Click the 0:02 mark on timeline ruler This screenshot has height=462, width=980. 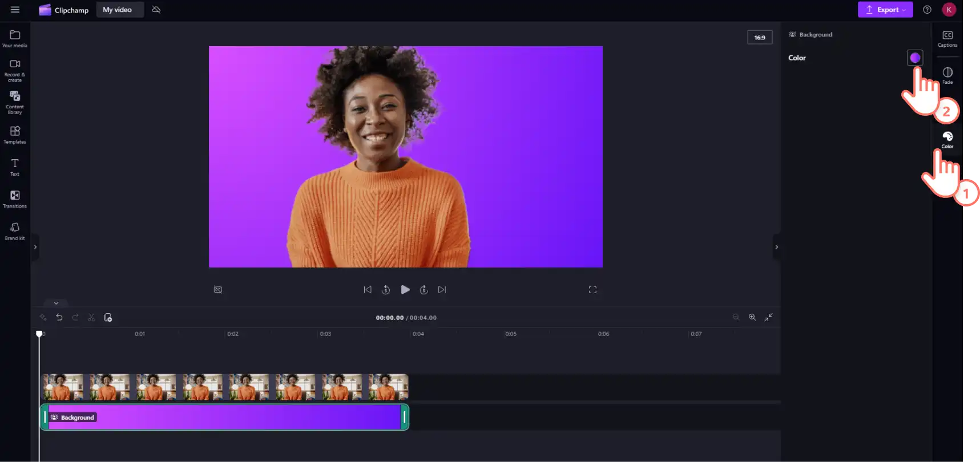click(x=233, y=334)
